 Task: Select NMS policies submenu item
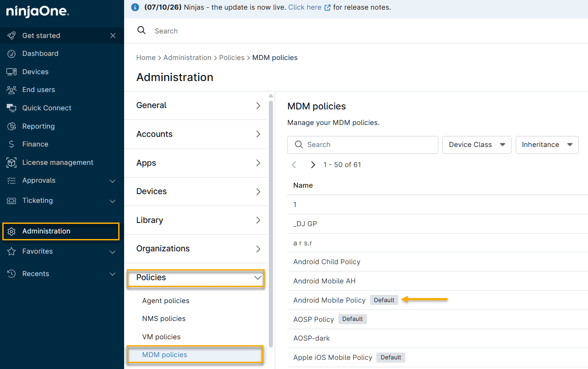[x=164, y=319]
